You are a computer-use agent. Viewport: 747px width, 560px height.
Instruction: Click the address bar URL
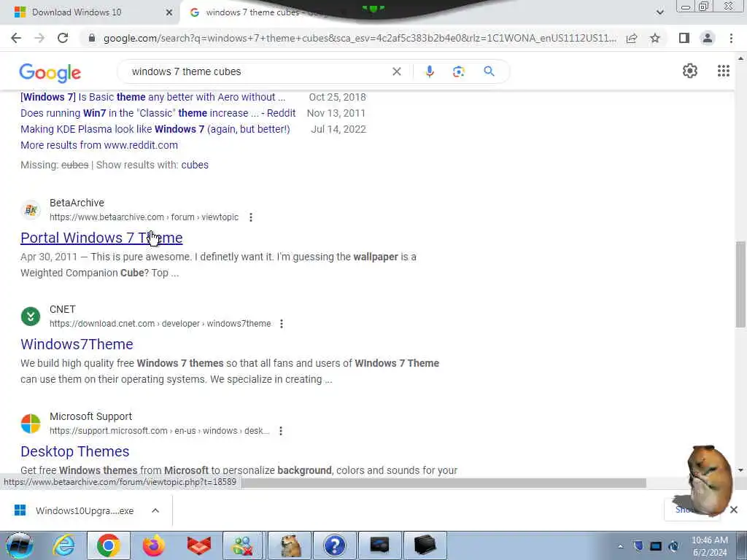(360, 38)
